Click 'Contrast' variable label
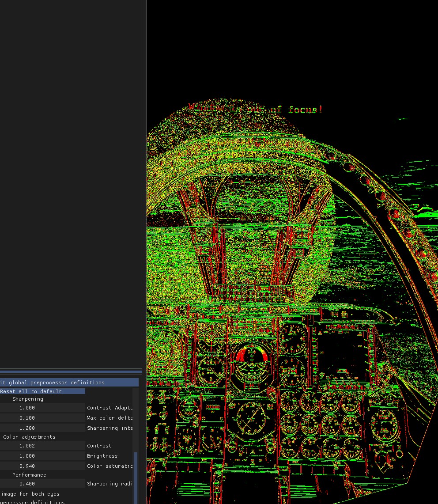The height and width of the screenshot is (504, 438). coord(99,446)
